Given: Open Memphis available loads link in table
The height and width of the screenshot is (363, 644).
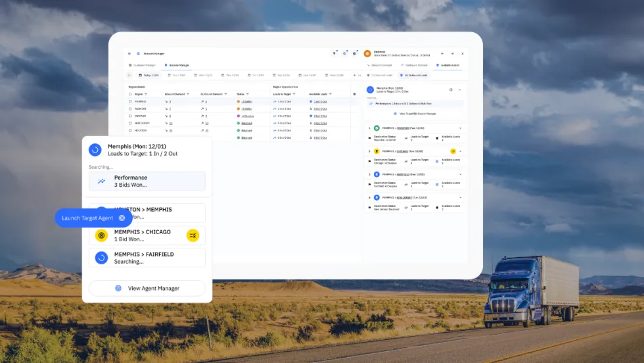Looking at the screenshot, I should tap(321, 101).
